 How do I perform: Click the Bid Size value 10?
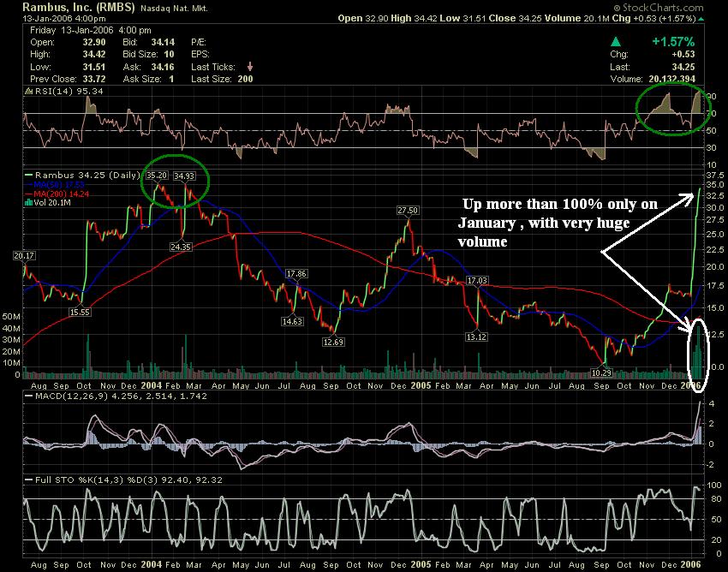coord(169,54)
